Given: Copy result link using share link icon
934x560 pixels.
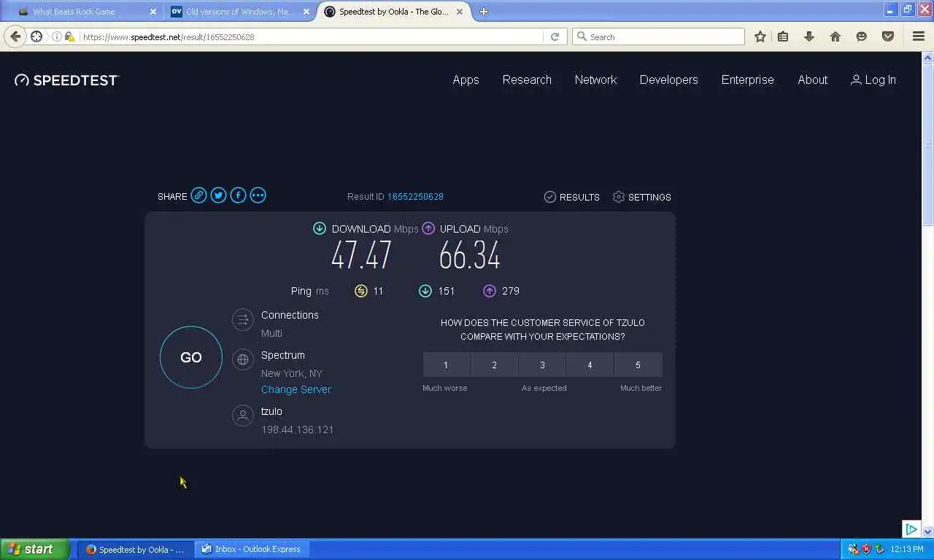Looking at the screenshot, I should (x=198, y=195).
